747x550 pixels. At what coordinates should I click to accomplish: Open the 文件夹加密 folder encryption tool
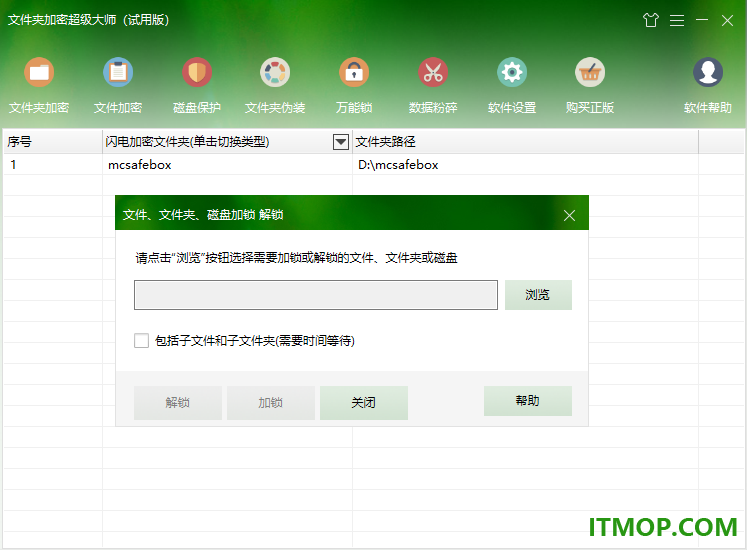tap(39, 72)
